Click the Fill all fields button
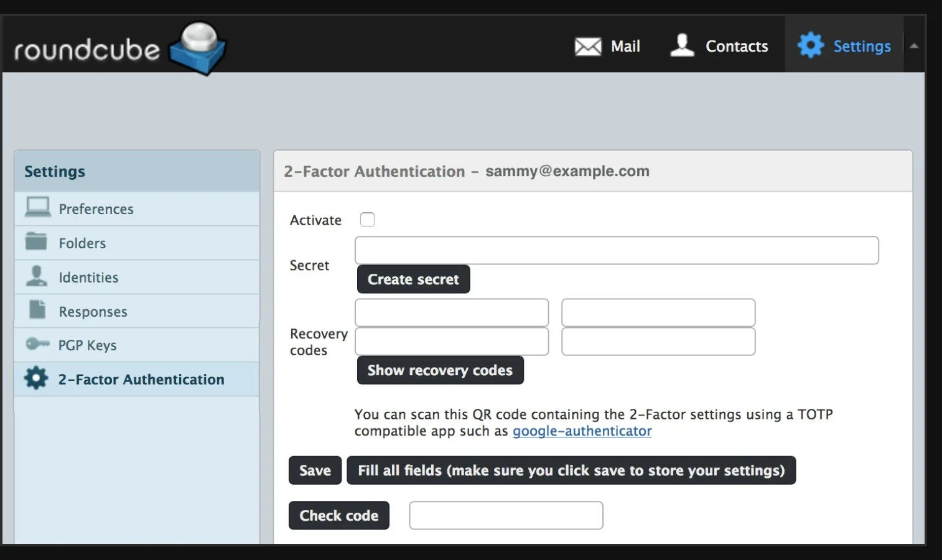Screen dimensions: 942x560 tap(571, 470)
